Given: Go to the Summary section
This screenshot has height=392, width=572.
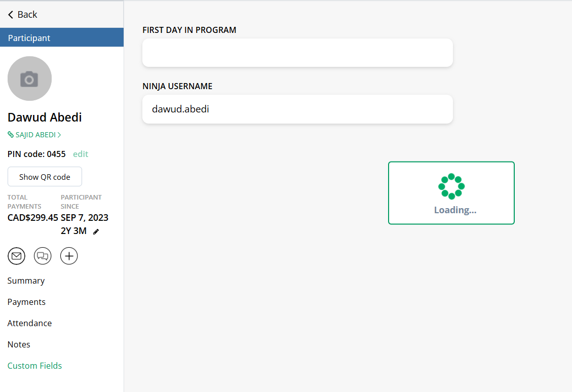Looking at the screenshot, I should [26, 281].
